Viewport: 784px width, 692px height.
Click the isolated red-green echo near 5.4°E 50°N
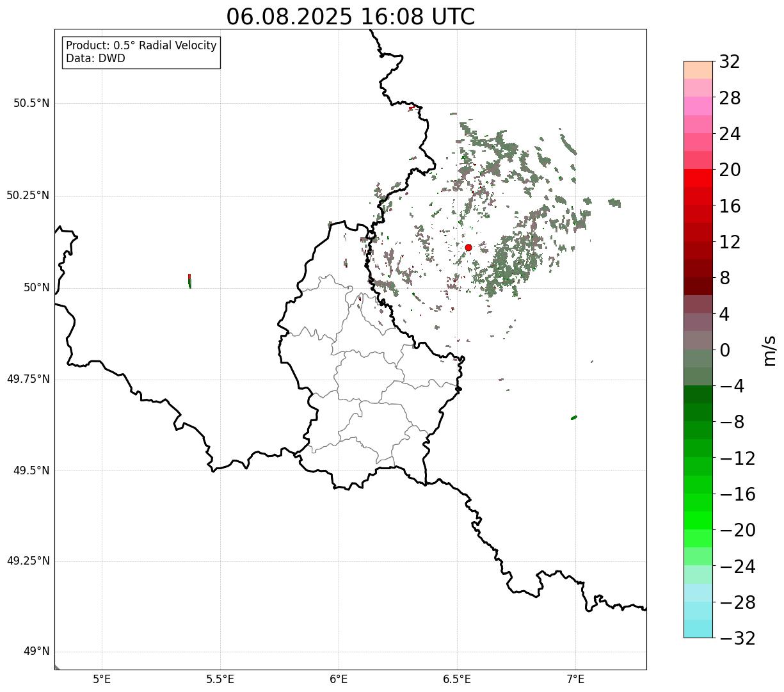(x=189, y=281)
